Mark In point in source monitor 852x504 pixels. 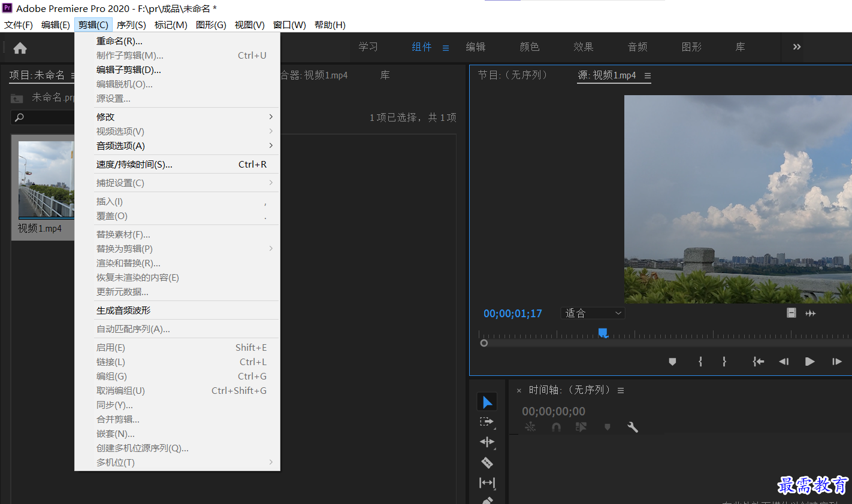coord(700,362)
